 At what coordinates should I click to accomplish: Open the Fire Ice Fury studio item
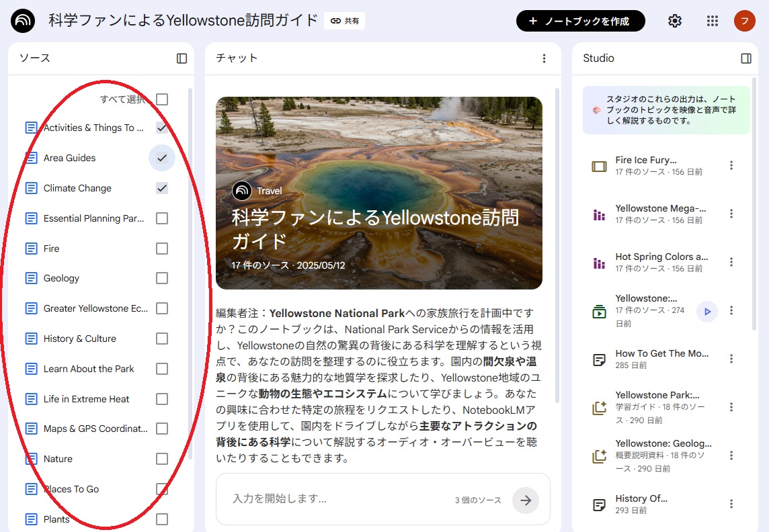[x=646, y=160]
